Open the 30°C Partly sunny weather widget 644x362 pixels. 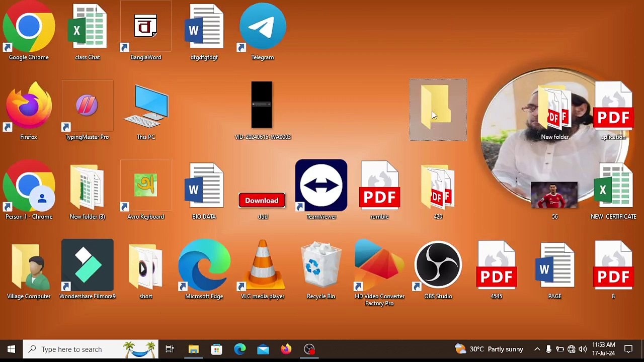click(489, 349)
